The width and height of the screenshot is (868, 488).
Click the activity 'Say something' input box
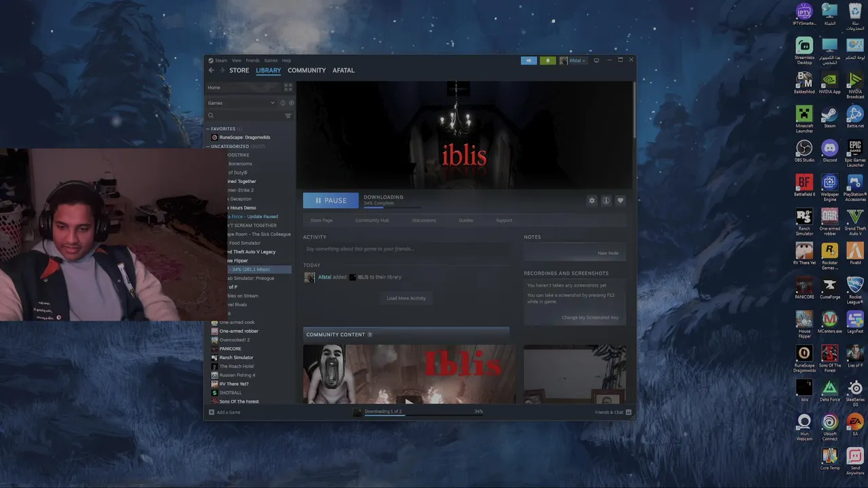click(406, 249)
